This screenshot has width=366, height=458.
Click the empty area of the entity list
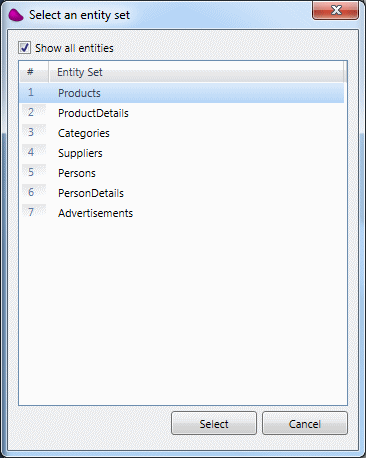(x=183, y=313)
